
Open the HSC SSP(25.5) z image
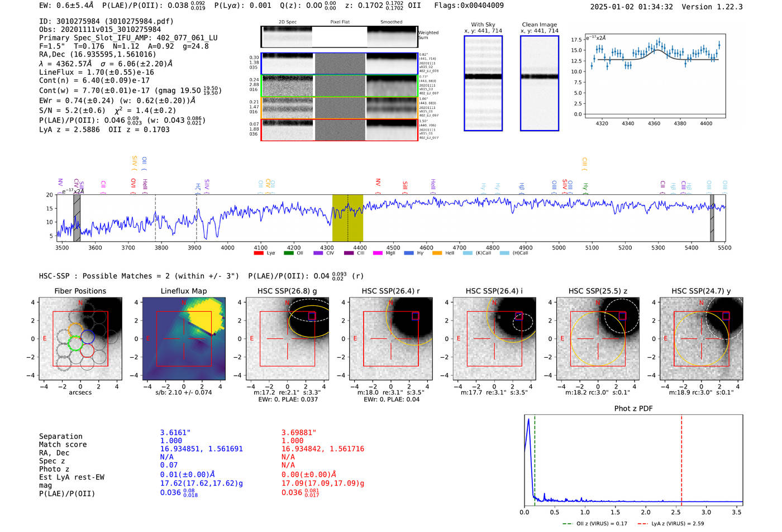598,339
